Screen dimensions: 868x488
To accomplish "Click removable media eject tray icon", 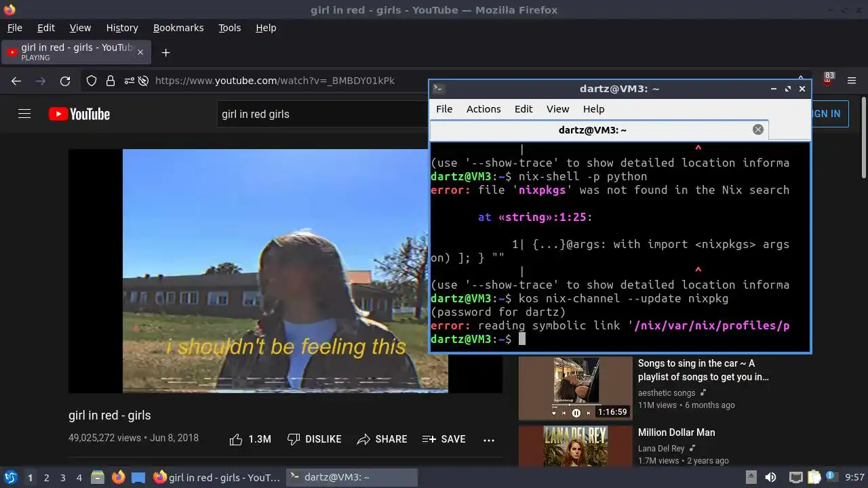I will pyautogui.click(x=751, y=478).
